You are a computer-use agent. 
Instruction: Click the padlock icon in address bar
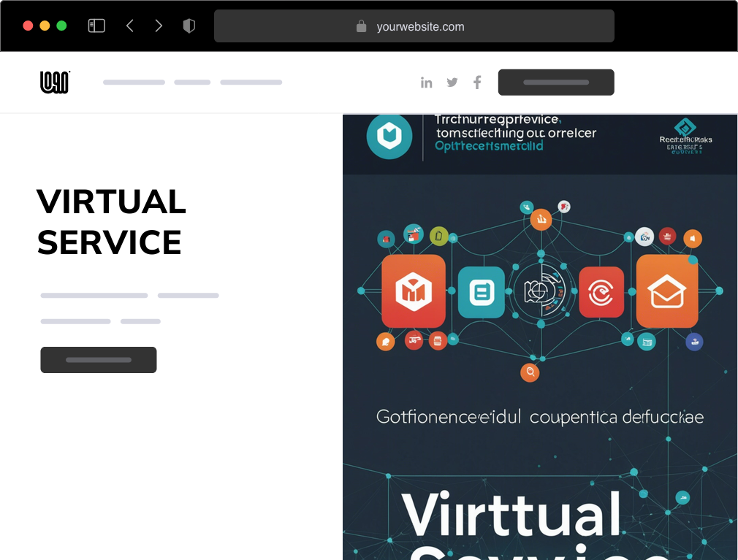(361, 26)
